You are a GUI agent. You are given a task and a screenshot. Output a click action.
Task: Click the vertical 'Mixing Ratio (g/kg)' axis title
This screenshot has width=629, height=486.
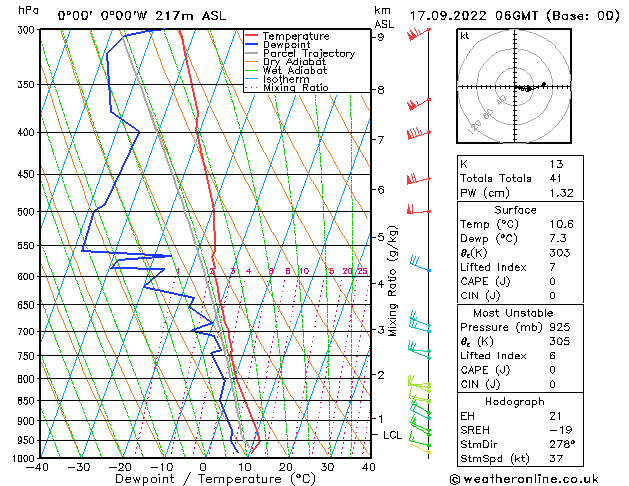click(392, 281)
